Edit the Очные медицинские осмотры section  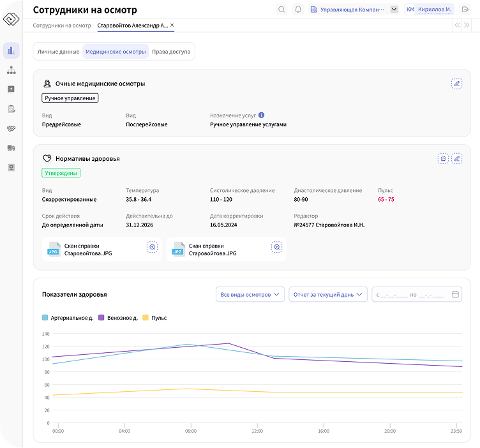(456, 84)
